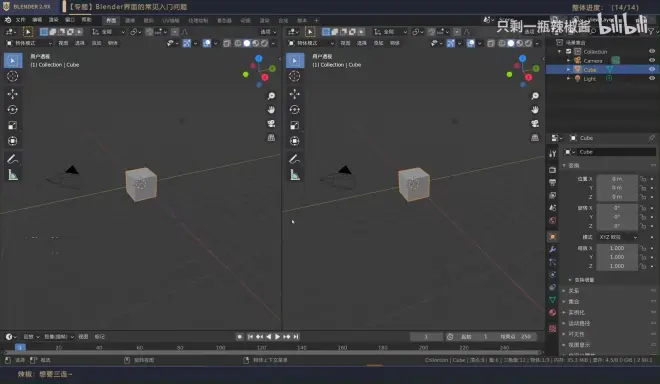
Task: Jump to the last frame button
Action: 296,336
